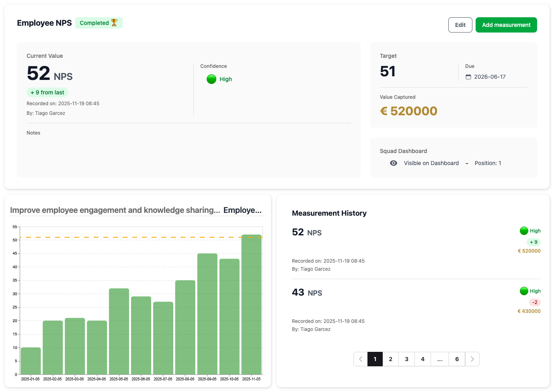
Task: Expand the pagination ellipsis for more pages
Action: pyautogui.click(x=440, y=359)
